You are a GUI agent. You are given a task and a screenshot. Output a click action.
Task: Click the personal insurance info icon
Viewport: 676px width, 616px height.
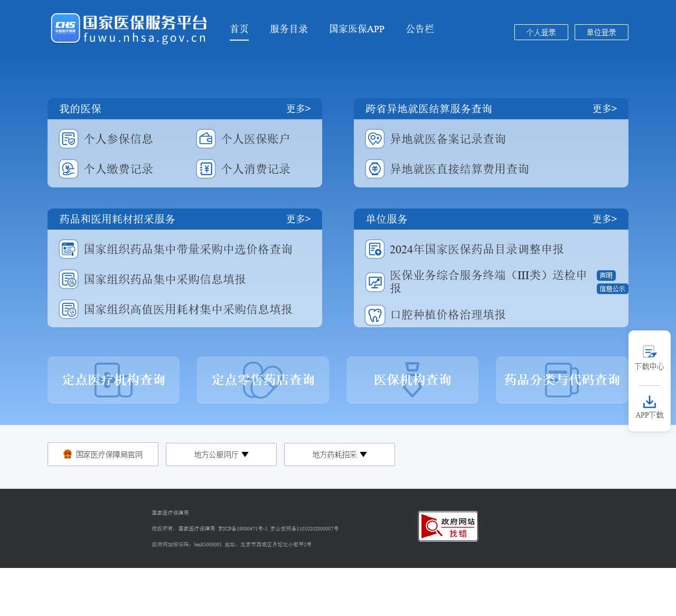tap(69, 139)
